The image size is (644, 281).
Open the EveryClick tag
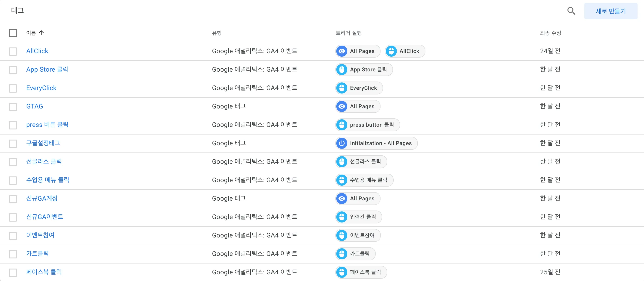(x=41, y=88)
